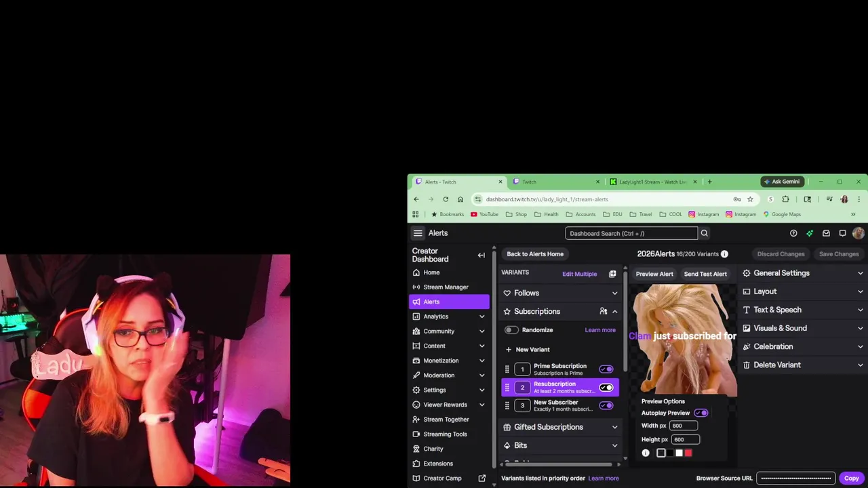Expand the Text & Speech panel
The height and width of the screenshot is (488, 868).
(x=803, y=310)
